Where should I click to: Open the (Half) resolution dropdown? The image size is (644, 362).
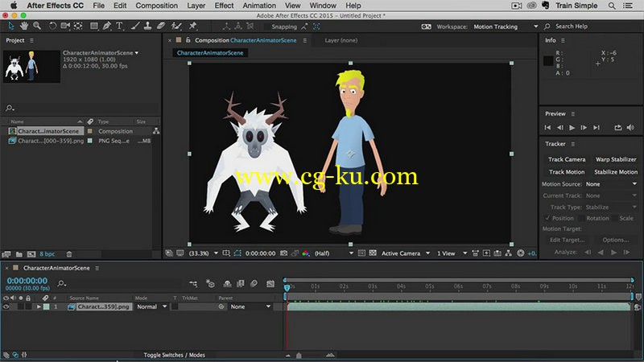(333, 253)
